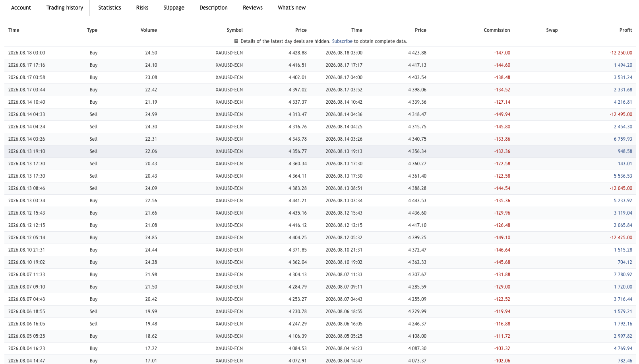Select the -12 425.00 loss value
The height and width of the screenshot is (364, 639).
pyautogui.click(x=621, y=238)
